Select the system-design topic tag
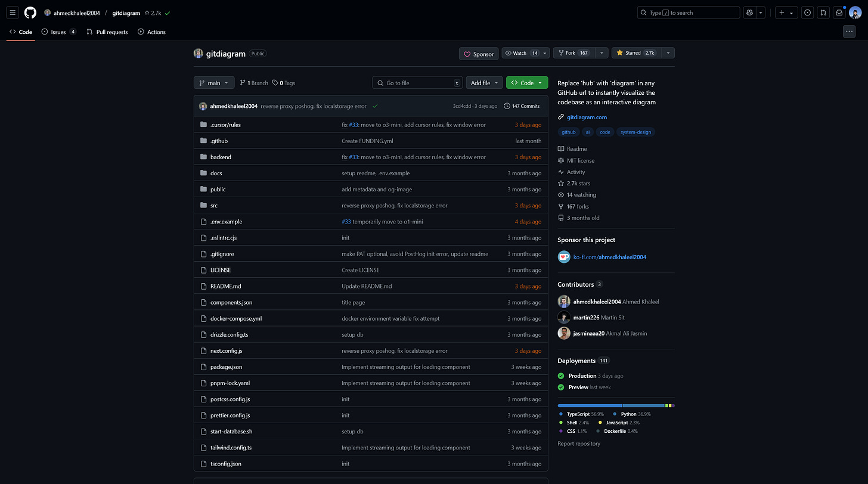This screenshot has height=484, width=868. pyautogui.click(x=635, y=132)
